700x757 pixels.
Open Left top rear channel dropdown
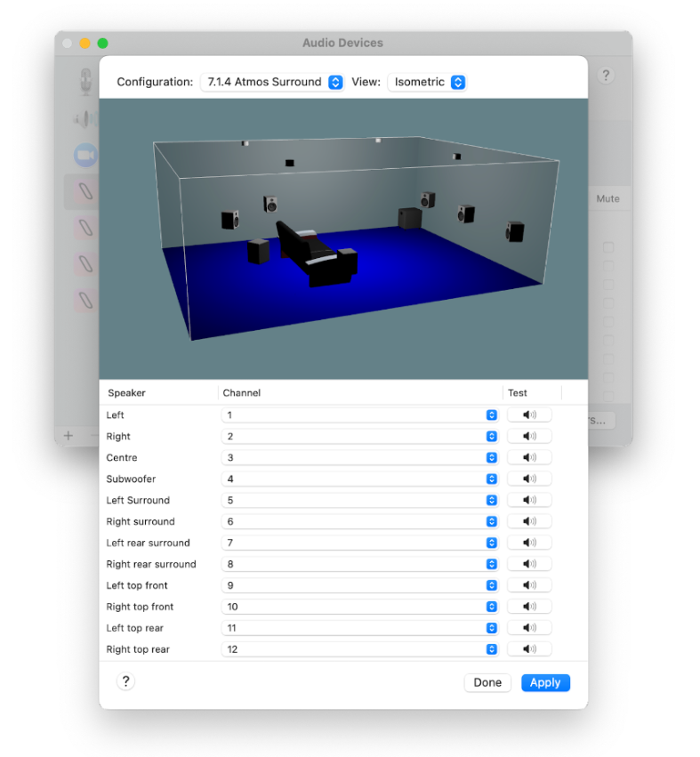tap(359, 628)
